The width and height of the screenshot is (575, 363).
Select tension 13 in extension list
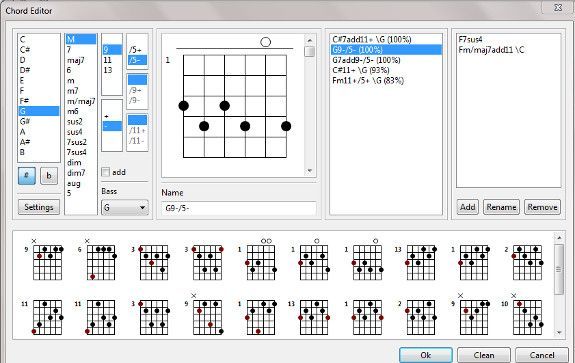112,70
